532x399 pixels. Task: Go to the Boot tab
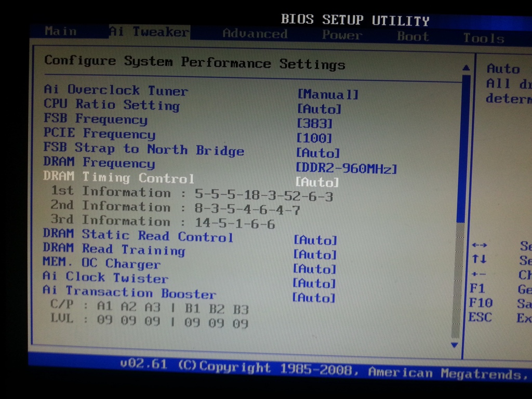click(x=413, y=36)
